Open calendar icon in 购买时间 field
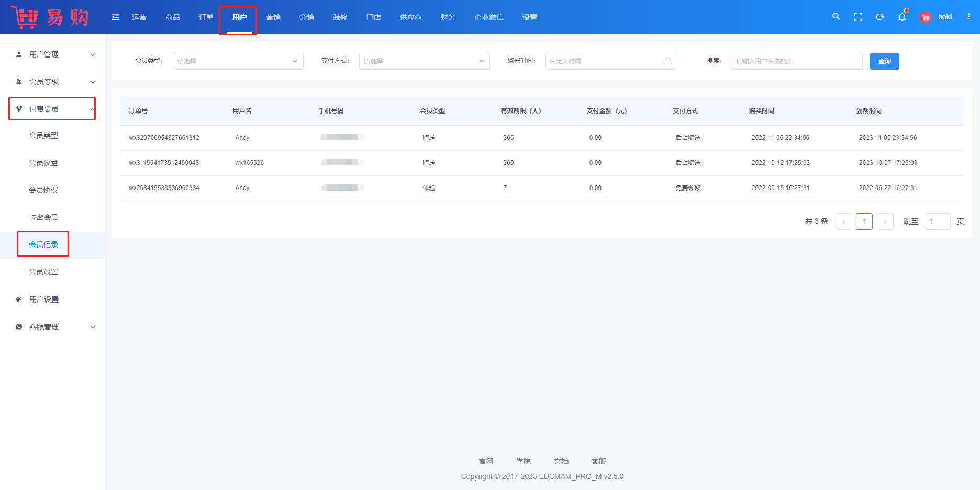This screenshot has height=490, width=980. [668, 61]
